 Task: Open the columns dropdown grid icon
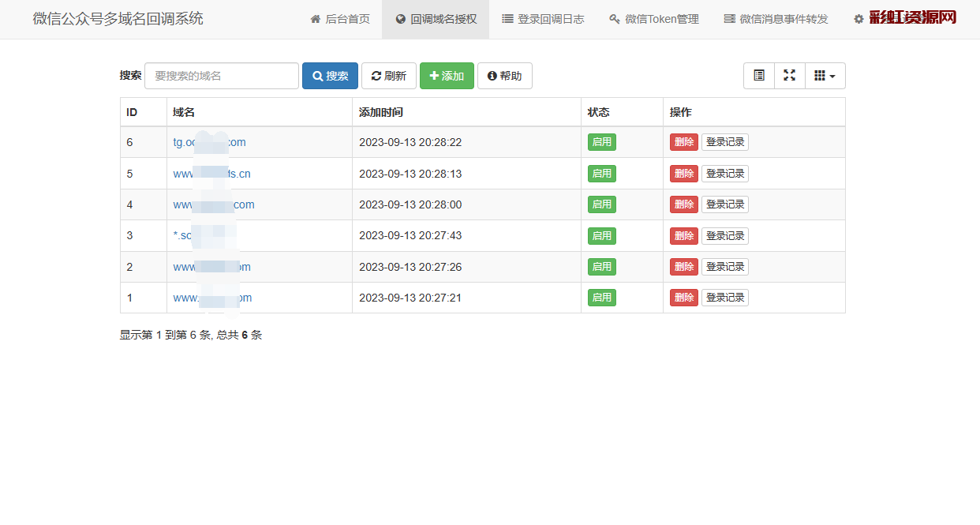point(825,76)
